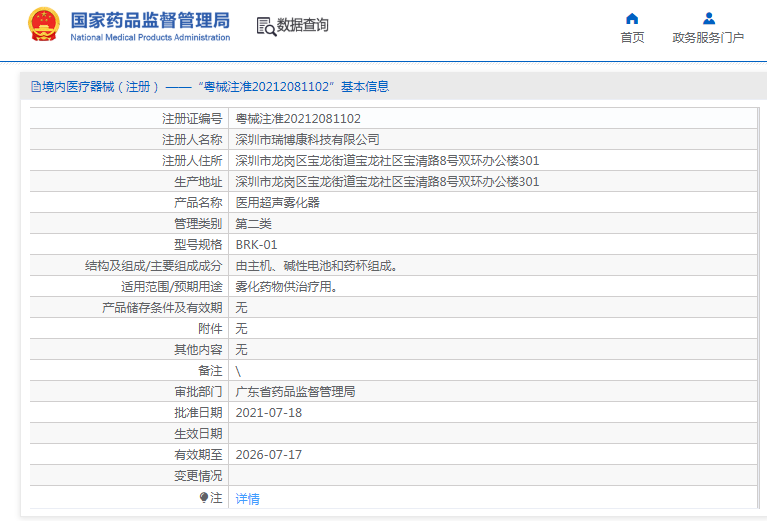Select 雾化药物供治疗用 text
The image size is (767, 521).
tap(287, 287)
